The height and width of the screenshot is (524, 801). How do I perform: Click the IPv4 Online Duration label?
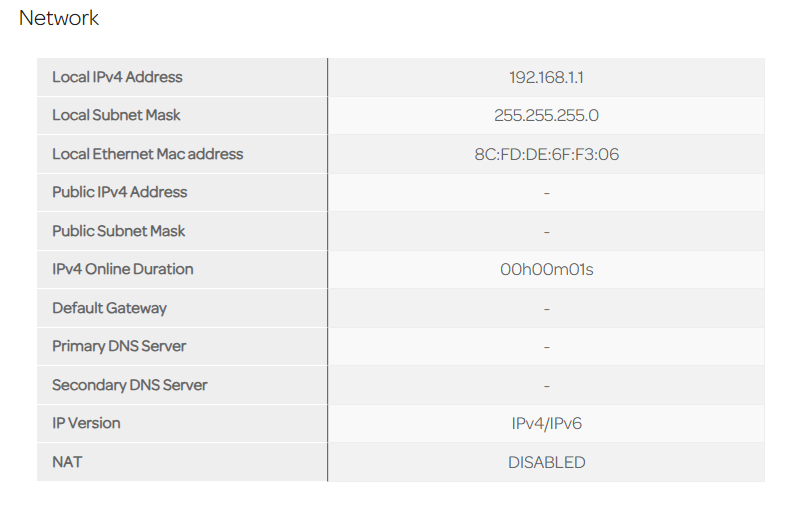pyautogui.click(x=123, y=269)
